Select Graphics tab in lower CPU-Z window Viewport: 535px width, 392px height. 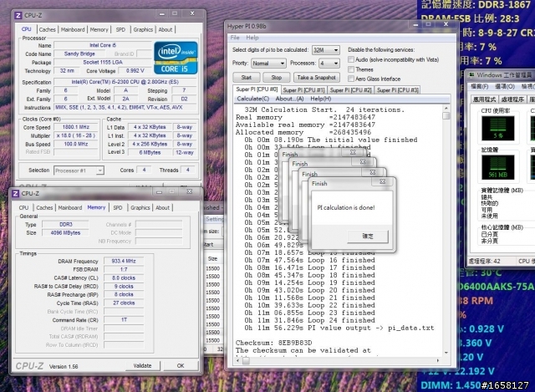click(140, 207)
